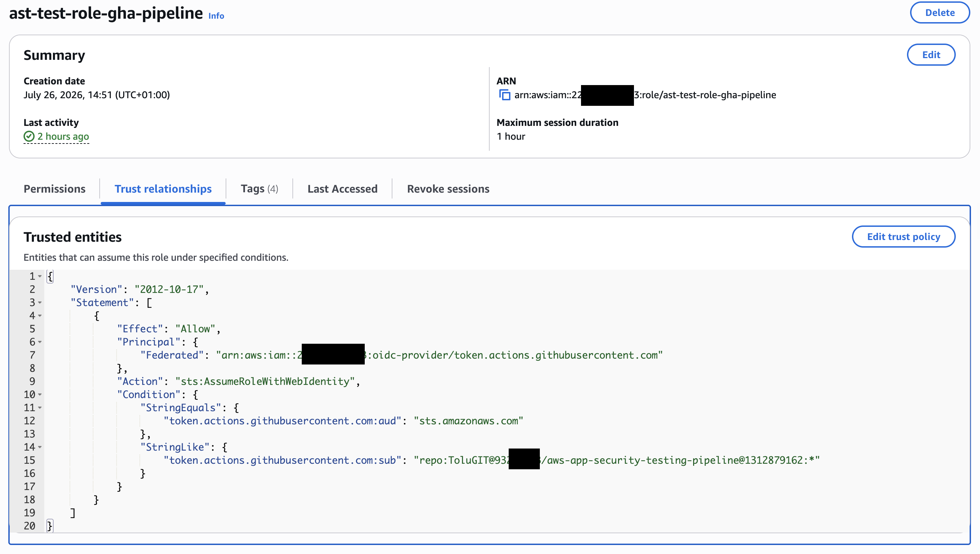This screenshot has width=980, height=554.
Task: Select the Trust relationships tab
Action: point(163,189)
